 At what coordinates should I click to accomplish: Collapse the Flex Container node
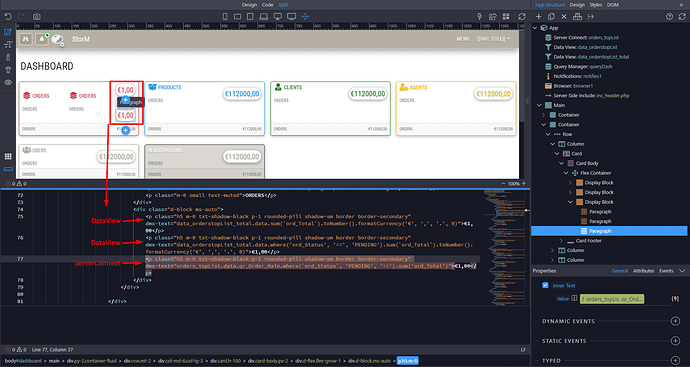tap(566, 173)
